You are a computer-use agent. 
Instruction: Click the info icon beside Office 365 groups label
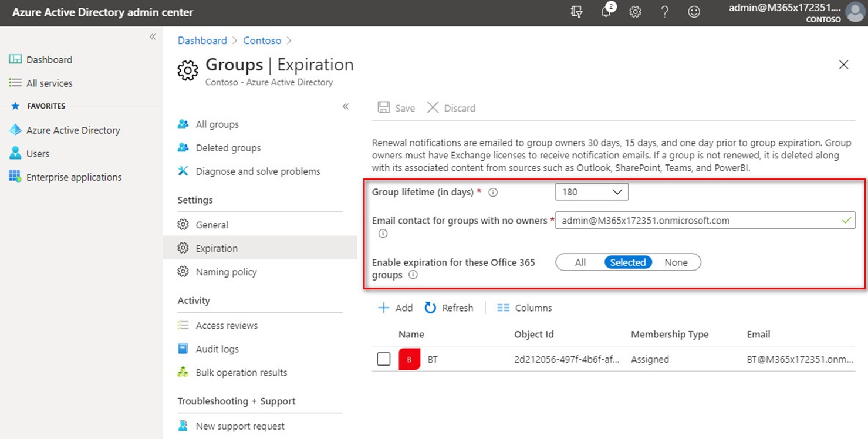(x=413, y=275)
